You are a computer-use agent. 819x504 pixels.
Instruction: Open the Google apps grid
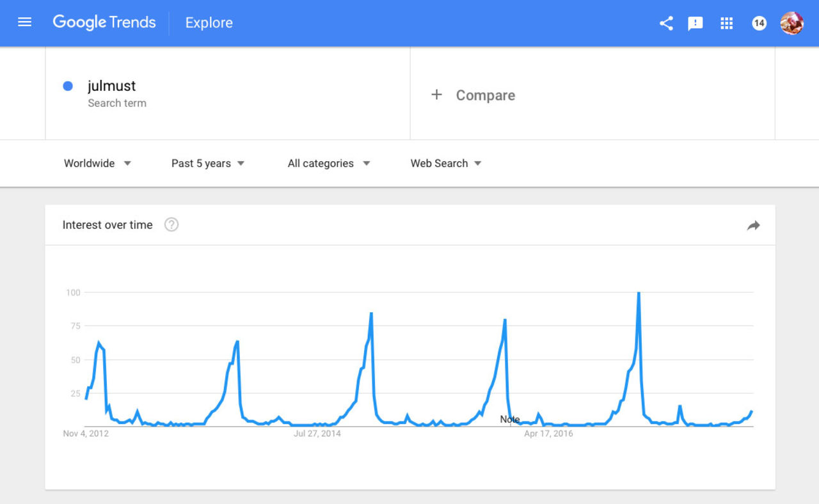[726, 24]
